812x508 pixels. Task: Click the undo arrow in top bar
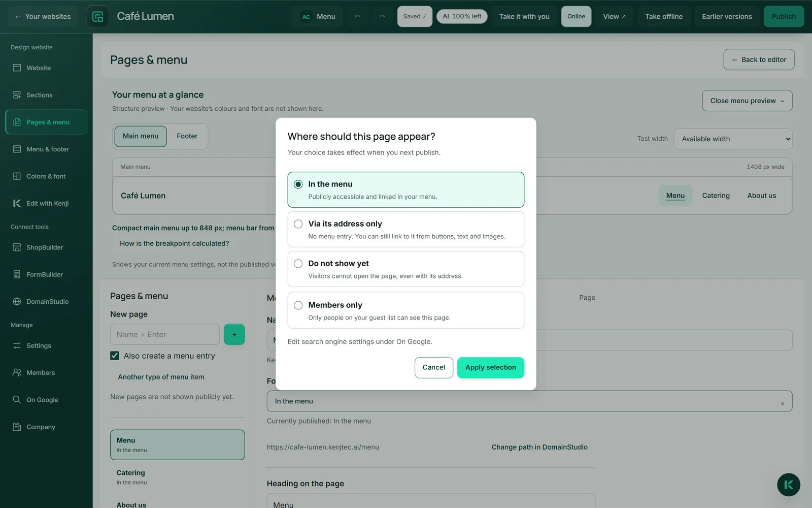coord(357,17)
